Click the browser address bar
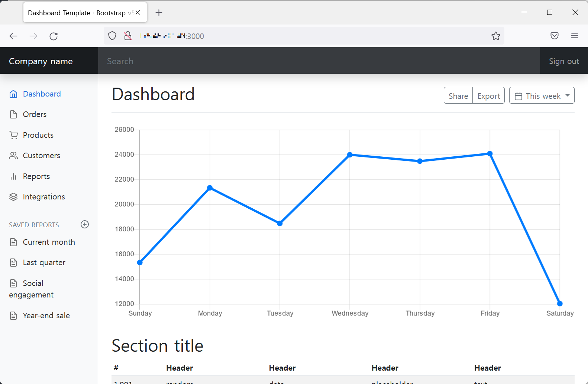The height and width of the screenshot is (384, 588). (x=304, y=36)
